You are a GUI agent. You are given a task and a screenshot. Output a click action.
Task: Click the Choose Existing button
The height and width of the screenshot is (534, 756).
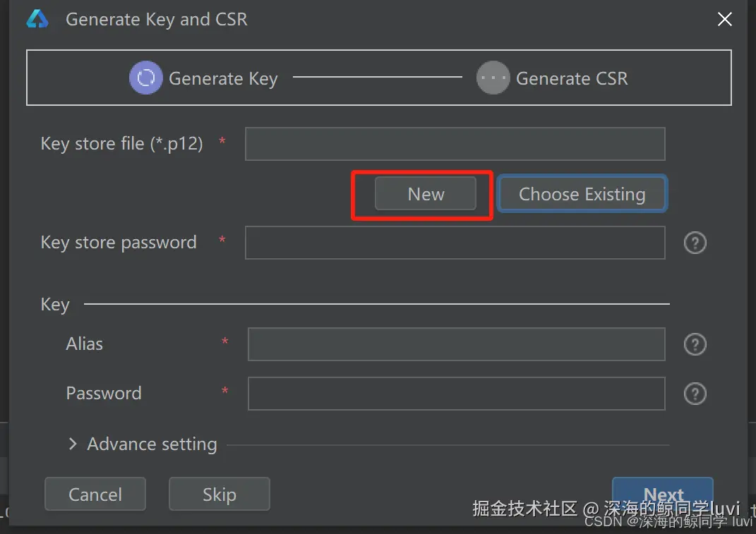coord(582,194)
